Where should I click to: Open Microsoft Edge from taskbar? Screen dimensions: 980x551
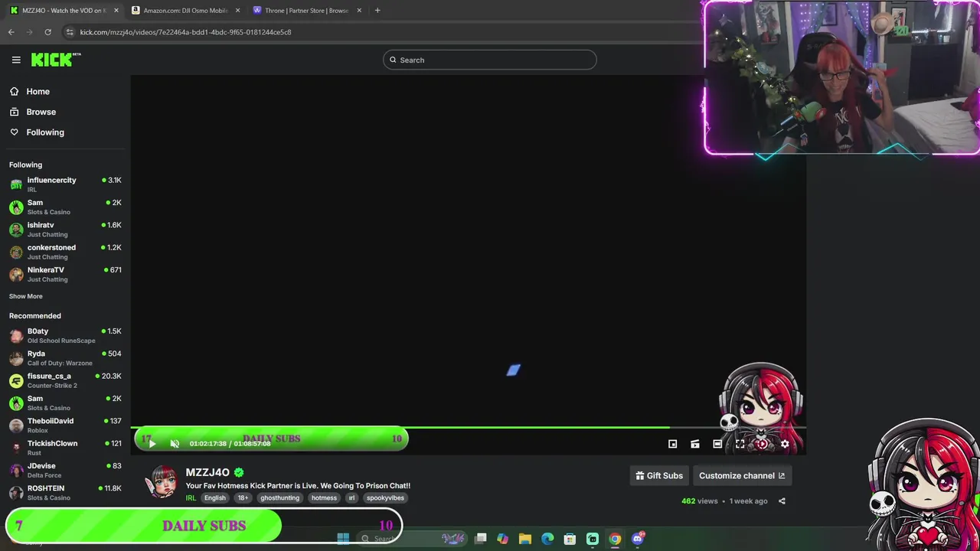click(547, 539)
